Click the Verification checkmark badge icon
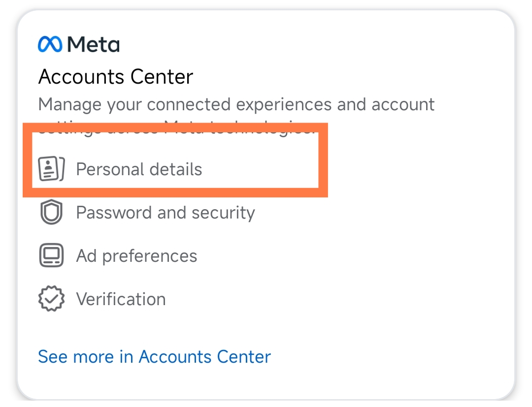532x407 pixels. pyautogui.click(x=51, y=299)
